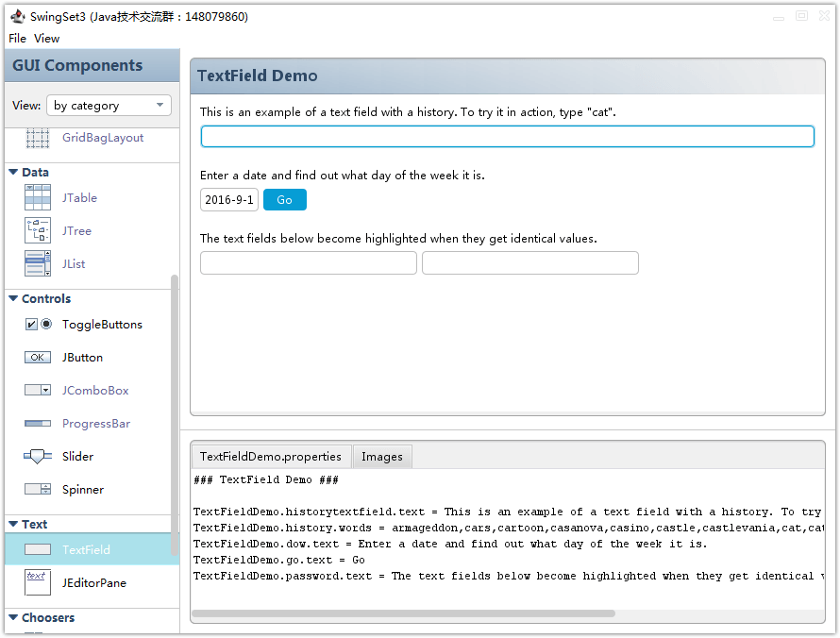Click the GUI Components panel header
Viewport: 840px width, 638px height.
coord(92,65)
